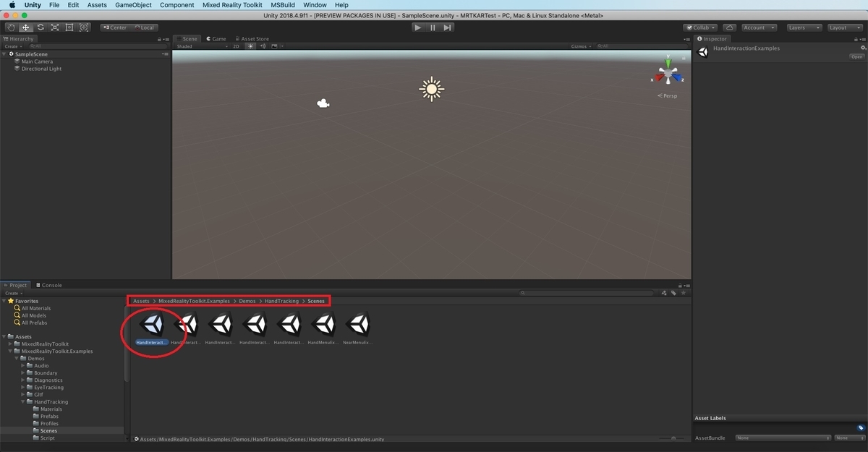The image size is (868, 452).
Task: Open the Layout dropdown
Action: click(844, 27)
